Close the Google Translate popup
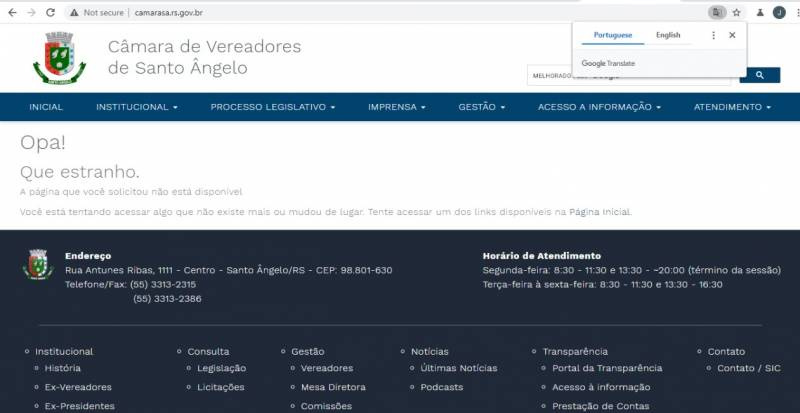This screenshot has height=413, width=800. [732, 35]
